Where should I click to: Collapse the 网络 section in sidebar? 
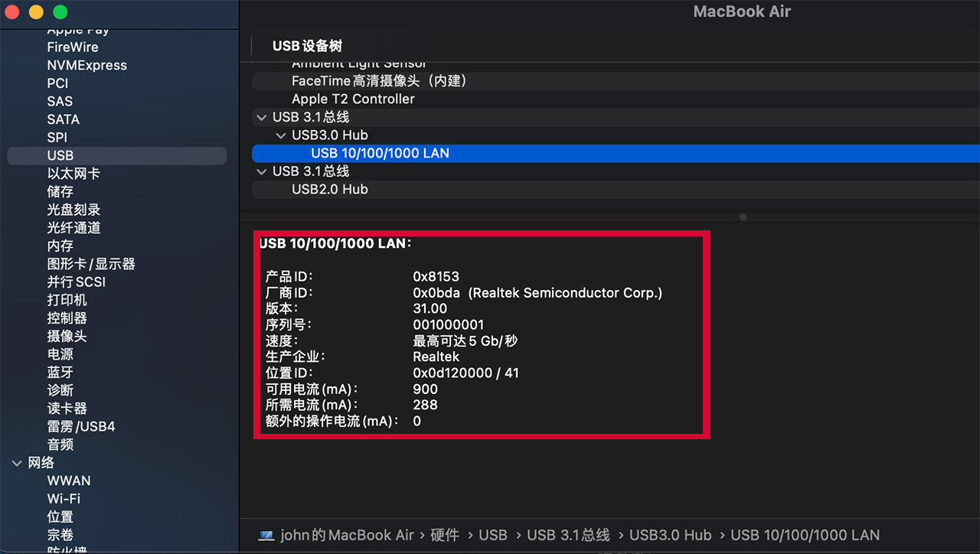coord(17,463)
